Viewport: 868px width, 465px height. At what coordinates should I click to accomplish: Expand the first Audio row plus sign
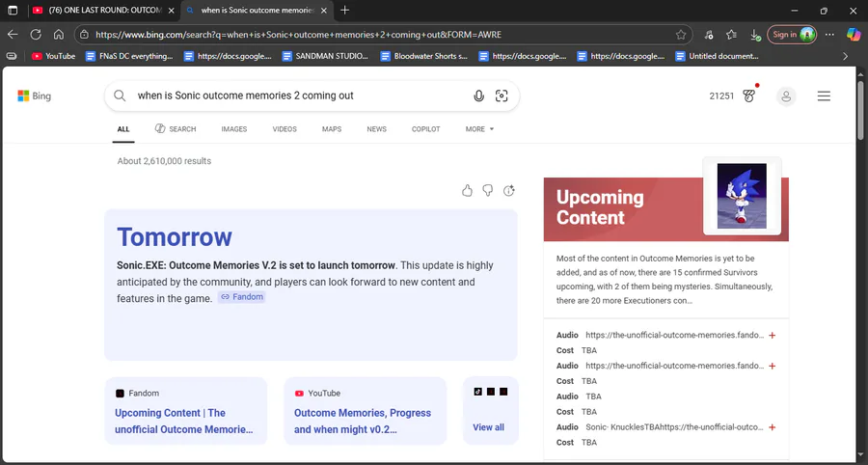[773, 336]
